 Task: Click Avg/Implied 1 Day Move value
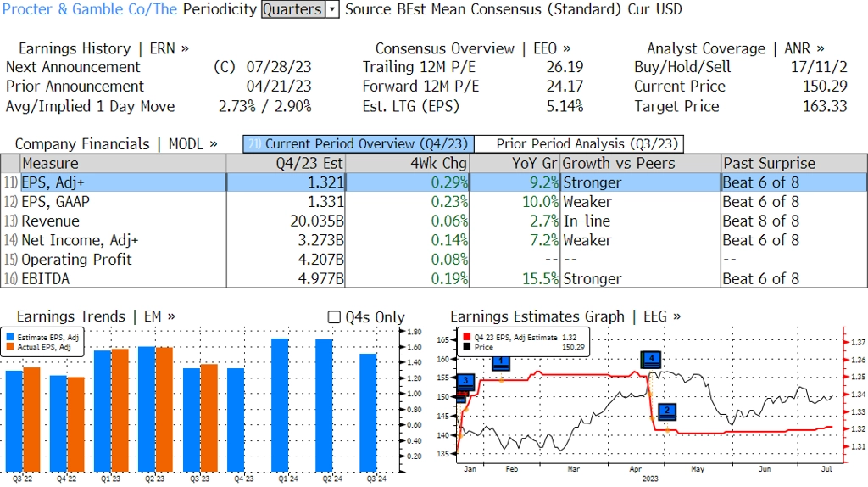pyautogui.click(x=265, y=106)
